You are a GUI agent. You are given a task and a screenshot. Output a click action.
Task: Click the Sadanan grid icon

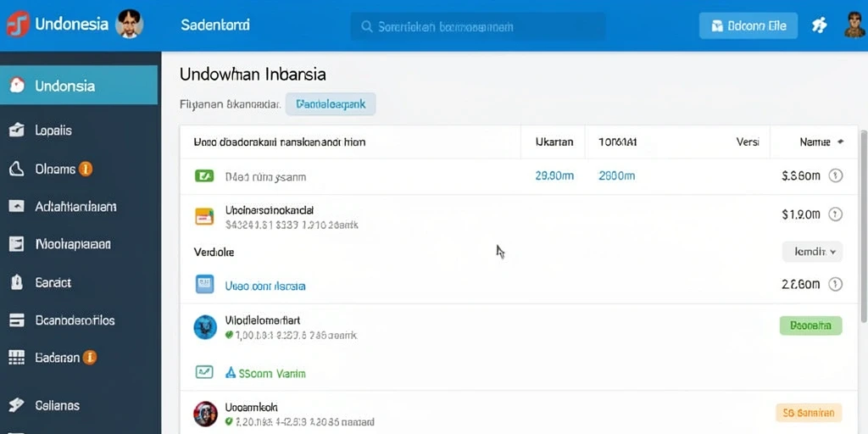(17, 358)
